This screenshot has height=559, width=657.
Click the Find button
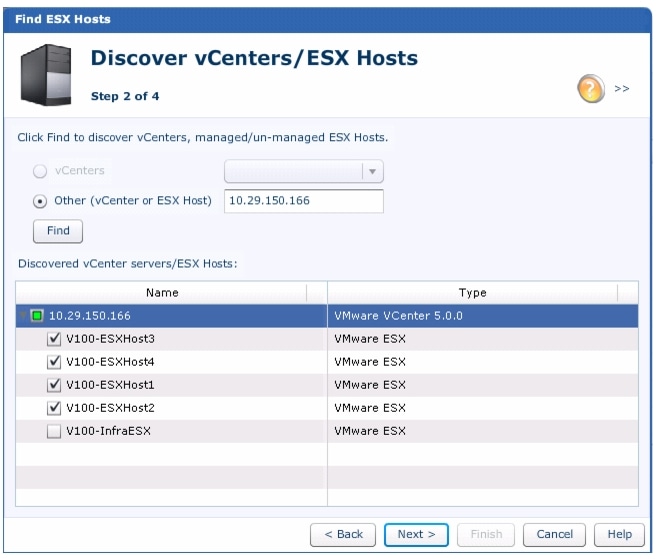click(x=58, y=231)
